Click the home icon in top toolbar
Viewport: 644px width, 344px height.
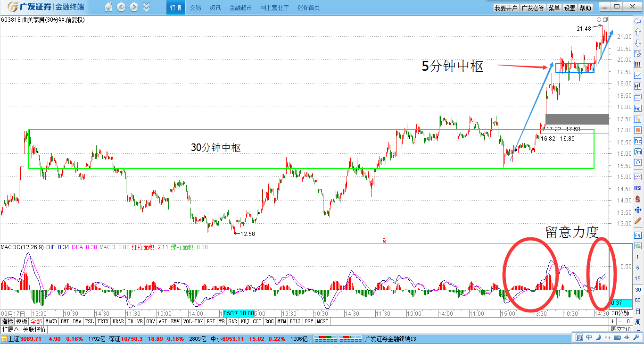click(x=108, y=7)
